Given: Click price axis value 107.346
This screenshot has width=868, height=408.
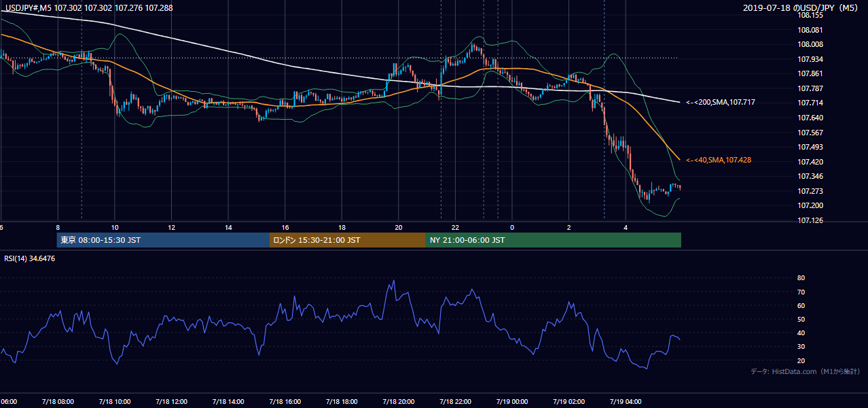Looking at the screenshot, I should pos(810,176).
